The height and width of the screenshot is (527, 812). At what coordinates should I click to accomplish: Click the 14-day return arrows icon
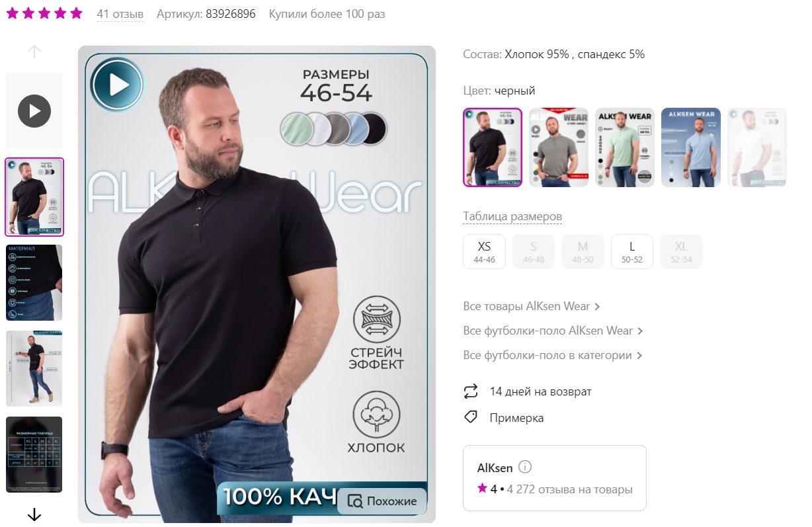[x=471, y=391]
